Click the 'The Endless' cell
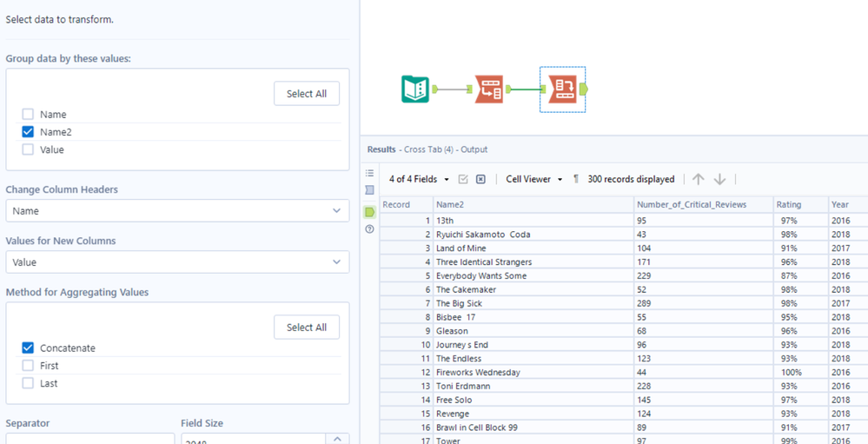Image resolution: width=868 pixels, height=444 pixels. click(533, 358)
